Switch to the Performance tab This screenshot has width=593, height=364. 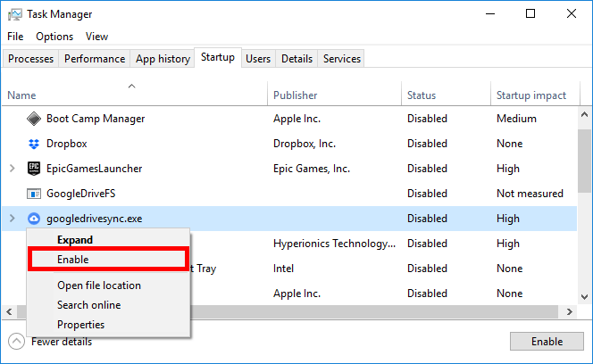(x=95, y=59)
